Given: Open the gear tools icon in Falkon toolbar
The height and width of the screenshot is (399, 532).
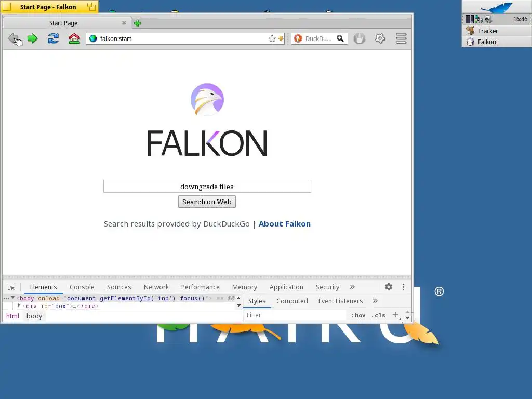Looking at the screenshot, I should 380,38.
